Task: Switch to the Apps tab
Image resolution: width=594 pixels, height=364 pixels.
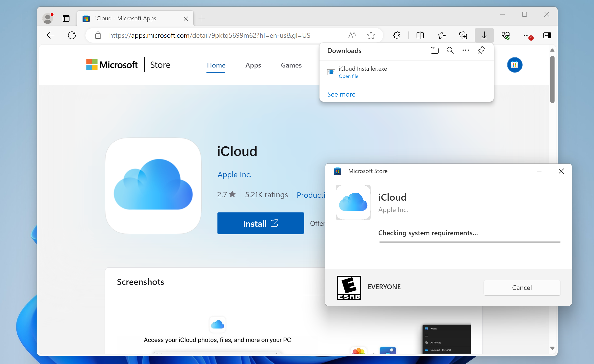Action: point(253,65)
